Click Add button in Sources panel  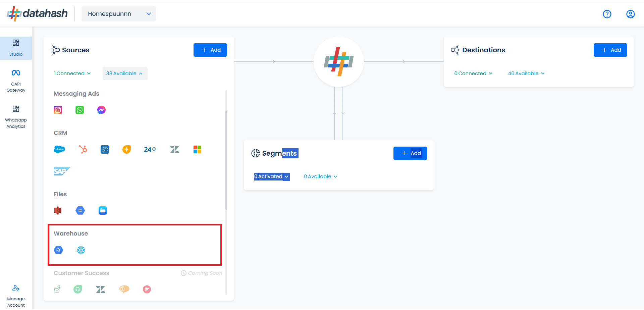coord(210,50)
